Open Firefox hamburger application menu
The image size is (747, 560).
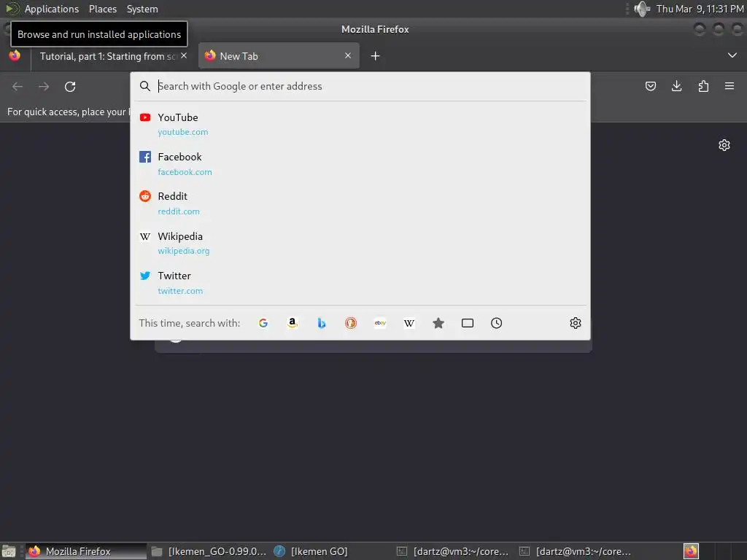point(729,86)
